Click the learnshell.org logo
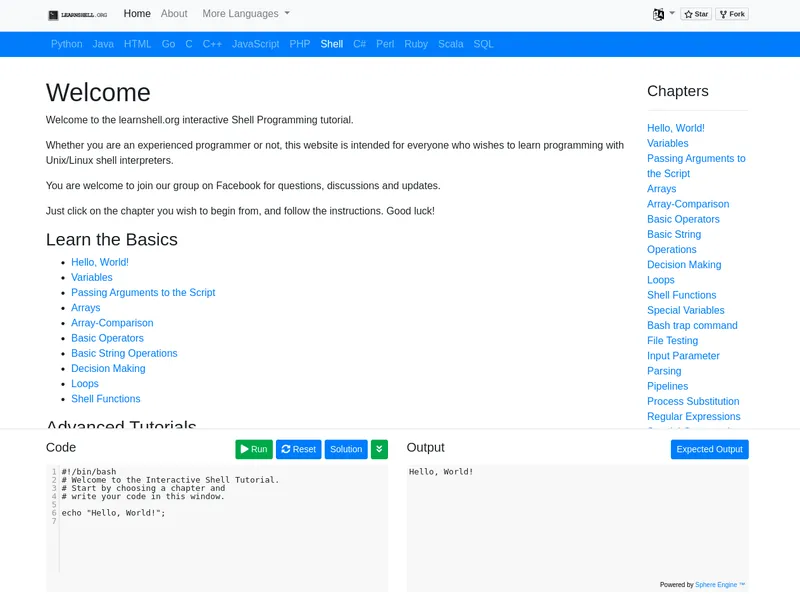800x594 pixels. tap(78, 15)
